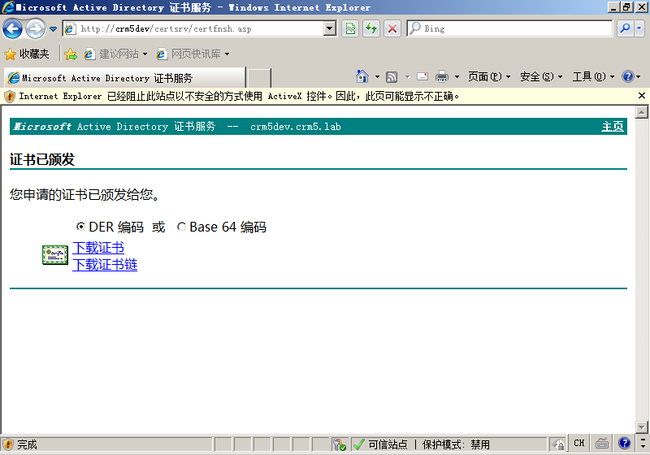650x455 pixels.
Task: Click the Read Mail envelope icon
Action: click(x=422, y=77)
